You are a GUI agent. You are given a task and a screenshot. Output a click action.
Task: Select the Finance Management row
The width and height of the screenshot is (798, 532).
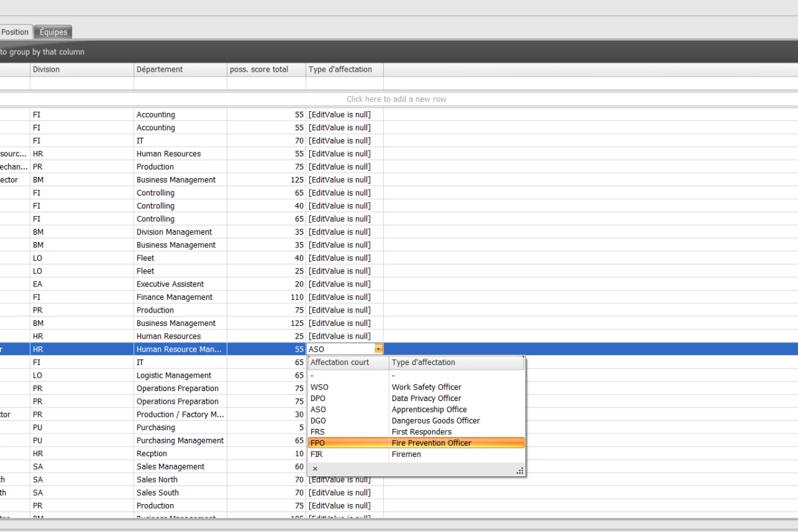pyautogui.click(x=174, y=297)
